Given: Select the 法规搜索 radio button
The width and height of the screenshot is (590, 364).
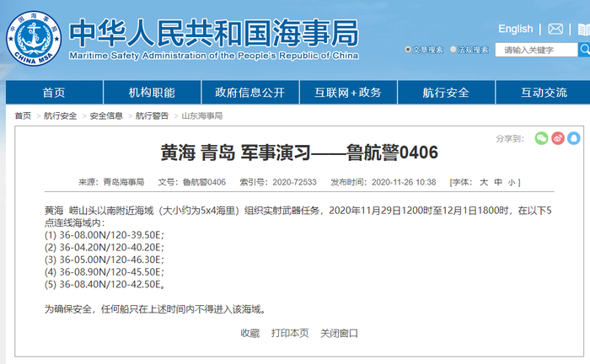Looking at the screenshot, I should pos(453,49).
